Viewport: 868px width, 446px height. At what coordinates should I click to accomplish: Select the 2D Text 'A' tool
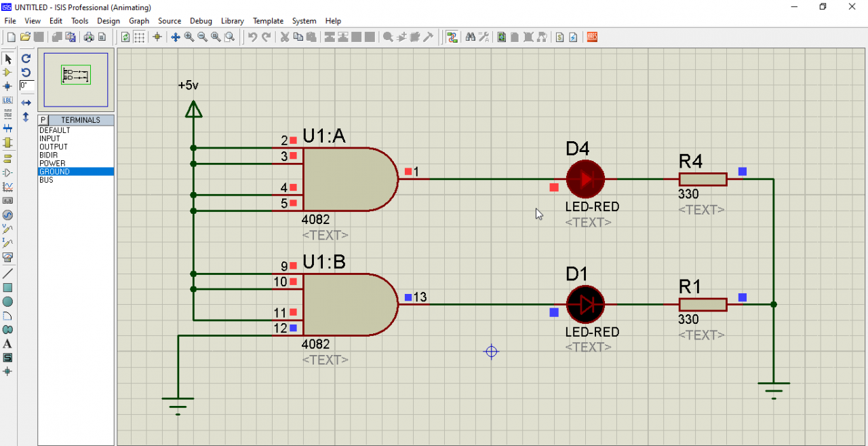[x=8, y=343]
